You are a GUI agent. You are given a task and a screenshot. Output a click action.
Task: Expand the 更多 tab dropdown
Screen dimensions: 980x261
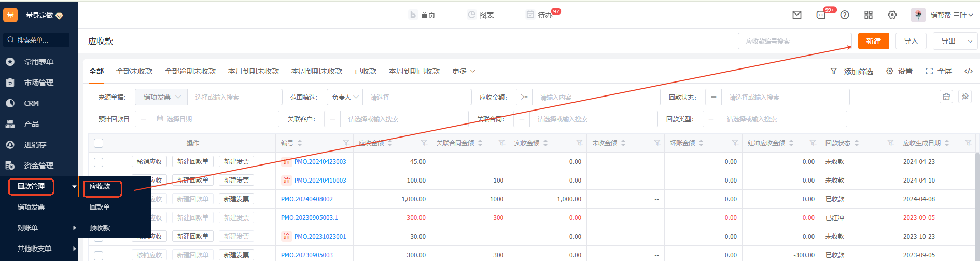[x=464, y=71]
